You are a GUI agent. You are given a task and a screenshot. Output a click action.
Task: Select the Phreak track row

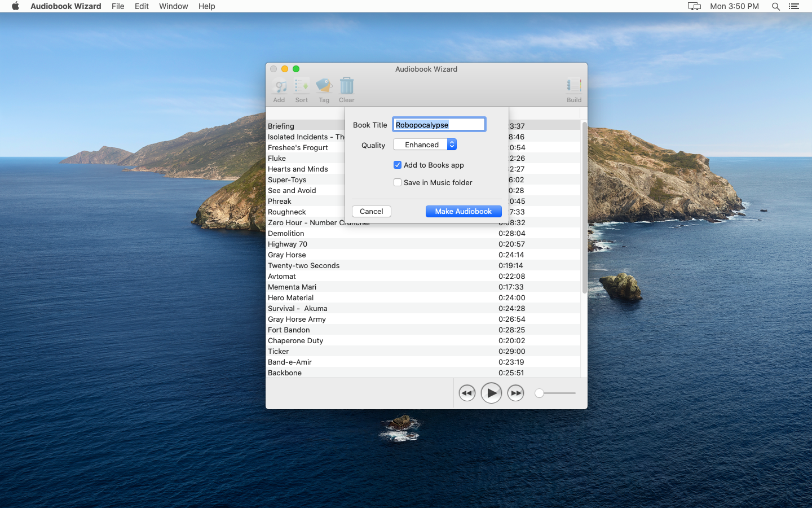tap(306, 201)
